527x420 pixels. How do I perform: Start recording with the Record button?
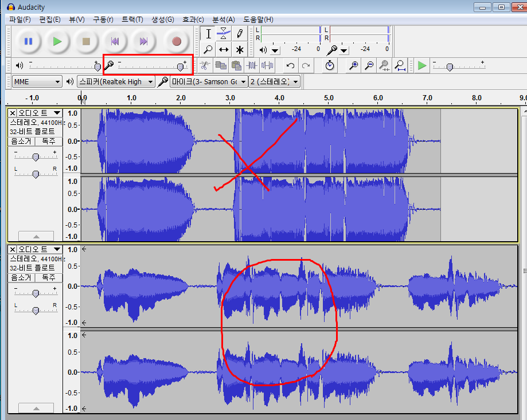177,41
